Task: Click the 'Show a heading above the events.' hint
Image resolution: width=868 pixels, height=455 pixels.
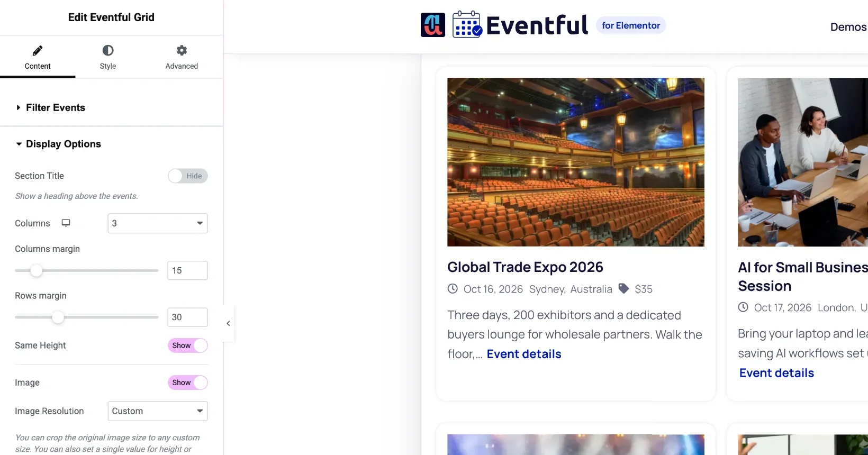Action: [76, 196]
